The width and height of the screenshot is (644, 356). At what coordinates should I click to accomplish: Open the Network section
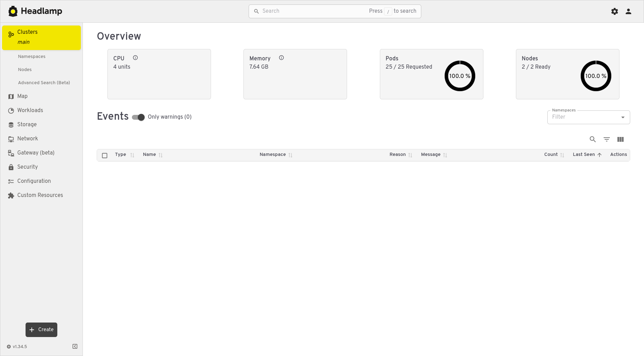[x=28, y=138]
